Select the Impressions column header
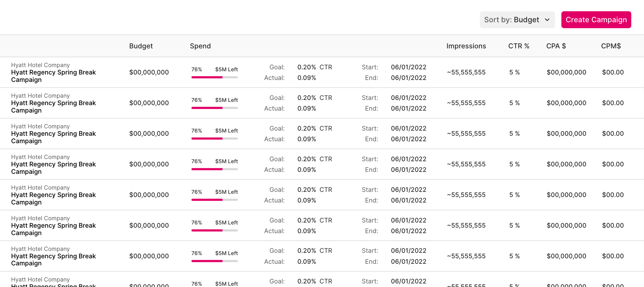 [466, 46]
